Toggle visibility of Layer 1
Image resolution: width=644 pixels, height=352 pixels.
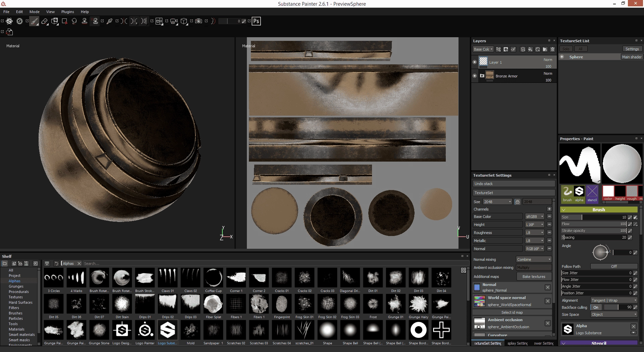(x=474, y=62)
